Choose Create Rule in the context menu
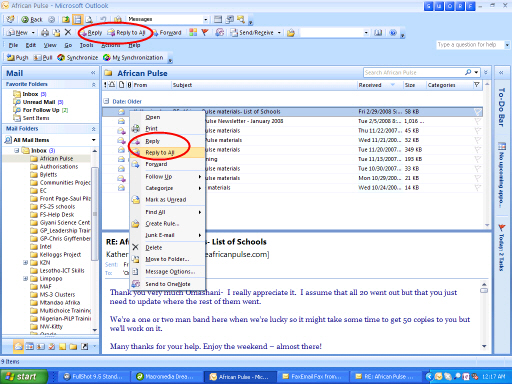This screenshot has height=384, width=512. tap(167, 224)
